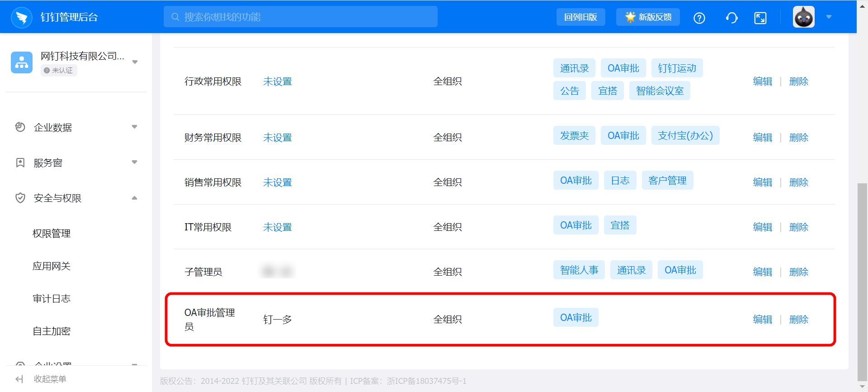Open the 应用网关 menu item
The image size is (868, 392).
[52, 266]
